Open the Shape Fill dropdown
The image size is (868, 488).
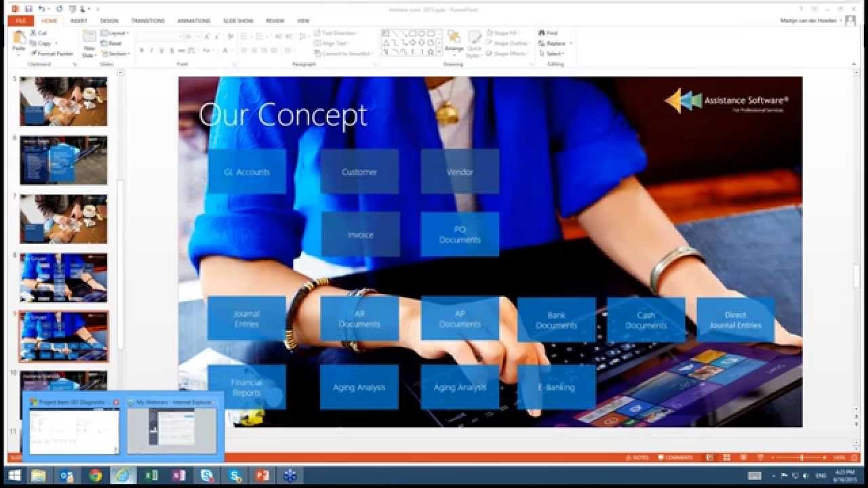click(x=503, y=33)
